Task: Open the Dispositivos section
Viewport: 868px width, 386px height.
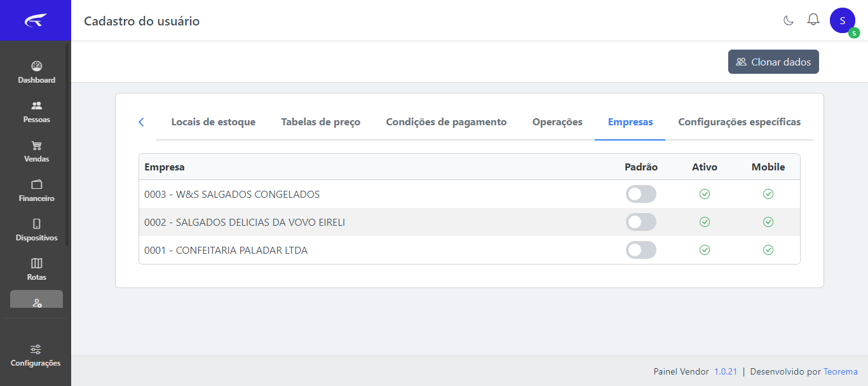Action: coord(36,230)
